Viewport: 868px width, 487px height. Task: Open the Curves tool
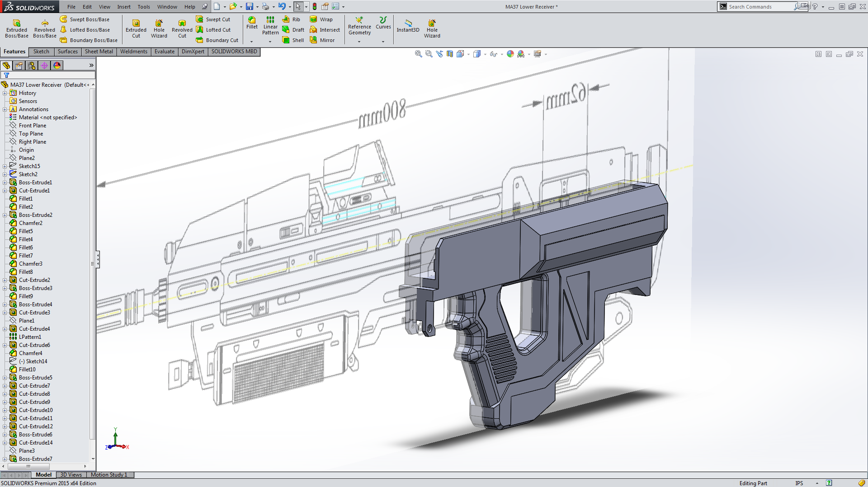pyautogui.click(x=383, y=23)
